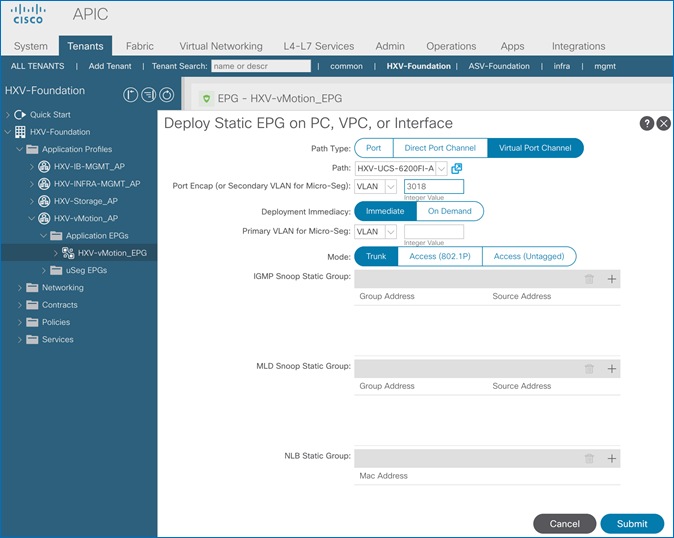
Task: Expand the HXV-vMotion_EPG node
Action: point(55,253)
